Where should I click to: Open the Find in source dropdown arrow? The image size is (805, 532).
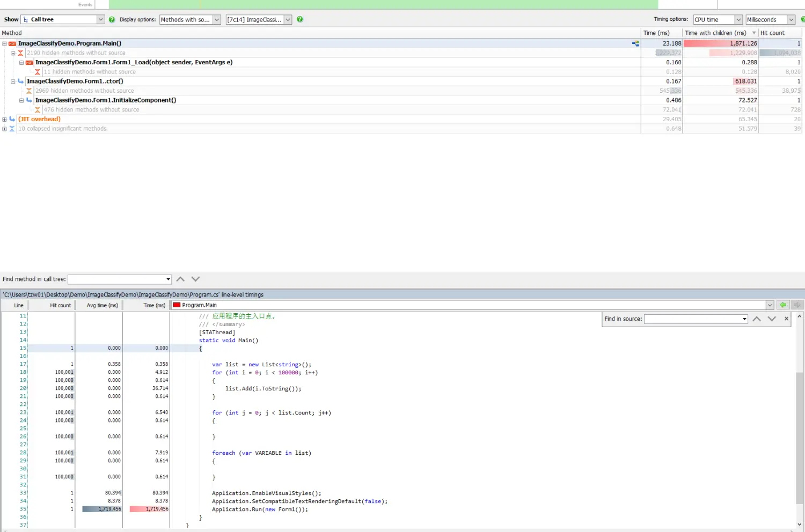[744, 319]
